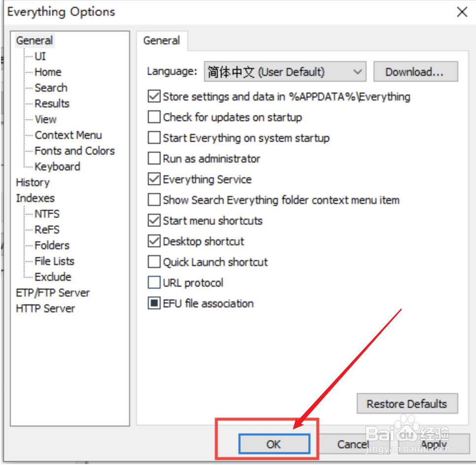Image resolution: width=476 pixels, height=465 pixels.
Task: Select File Lists in the tree
Action: 54,262
